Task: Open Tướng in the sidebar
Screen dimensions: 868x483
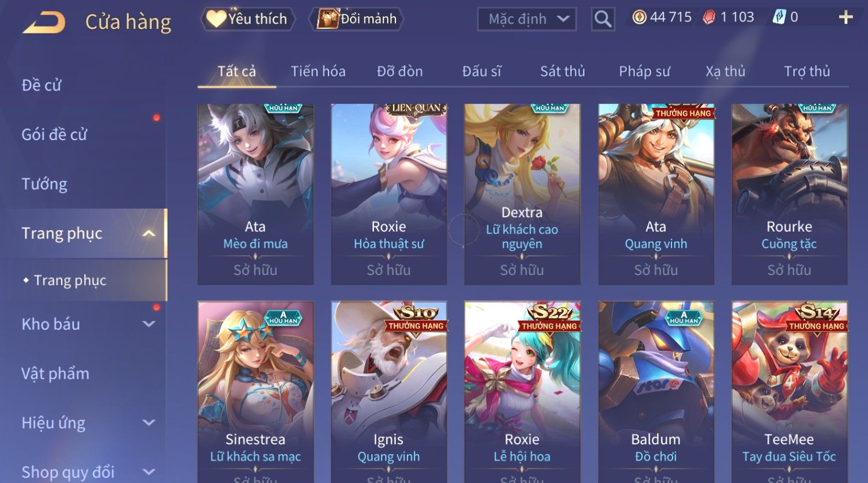Action: point(44,184)
